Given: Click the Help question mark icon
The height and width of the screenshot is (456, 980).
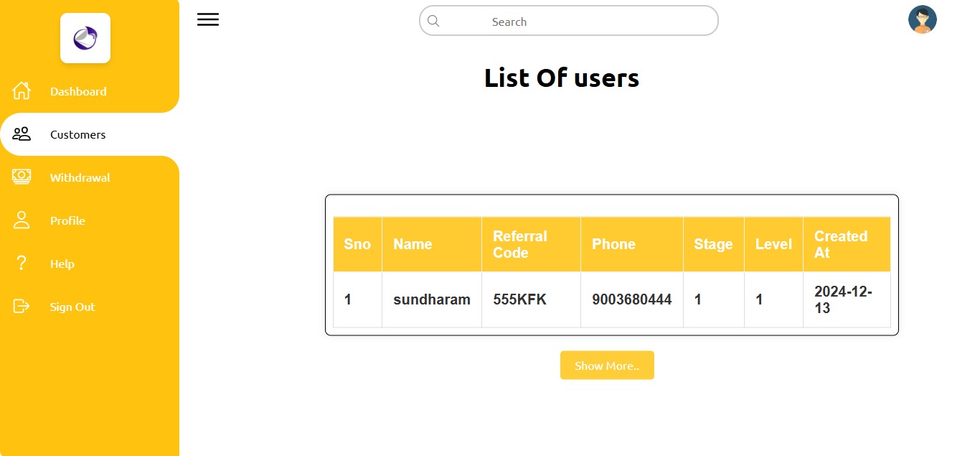Looking at the screenshot, I should (22, 264).
